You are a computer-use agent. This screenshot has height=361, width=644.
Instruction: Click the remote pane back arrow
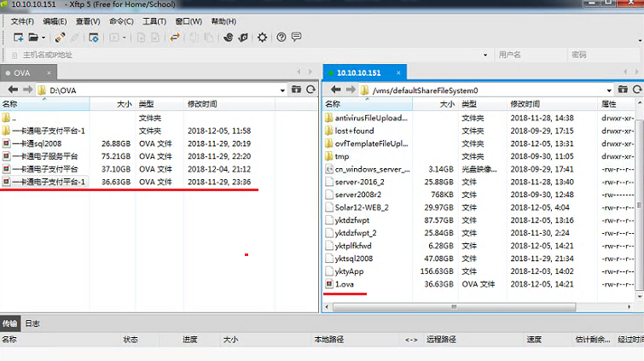point(334,90)
